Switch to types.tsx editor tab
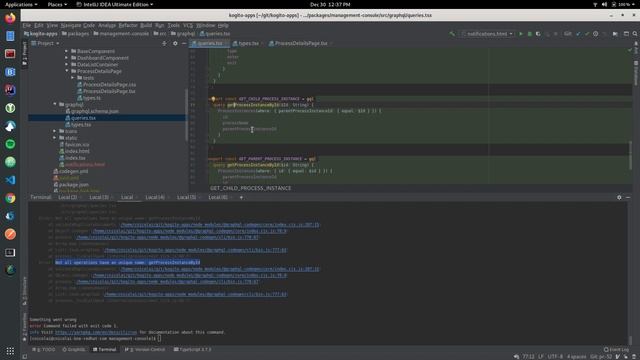 248,43
